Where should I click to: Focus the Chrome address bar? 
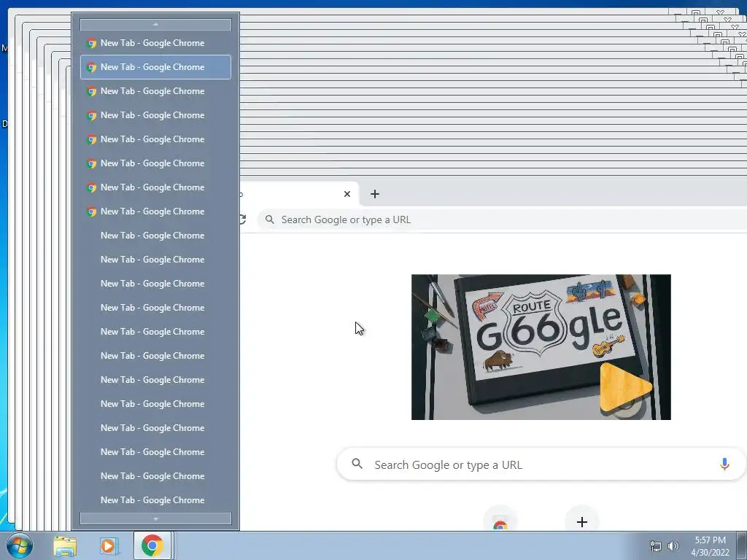coord(502,219)
